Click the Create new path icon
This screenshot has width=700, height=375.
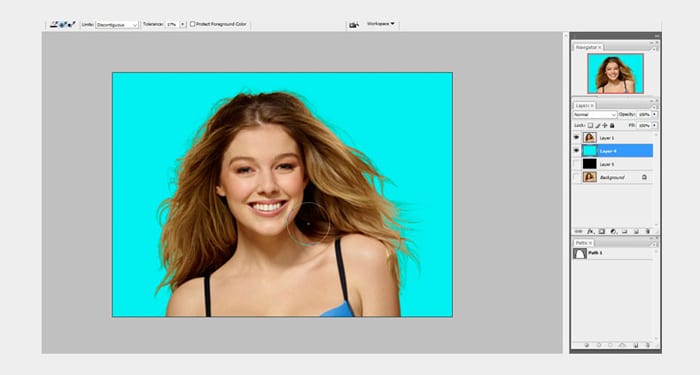636,345
